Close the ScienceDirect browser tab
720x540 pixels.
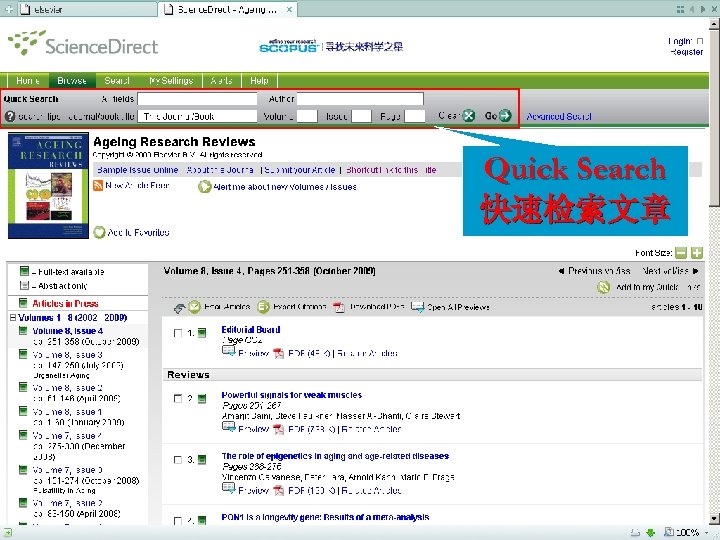(289, 9)
